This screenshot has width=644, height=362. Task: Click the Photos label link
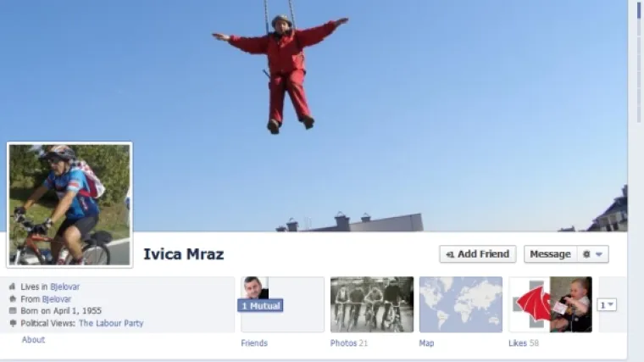click(343, 343)
